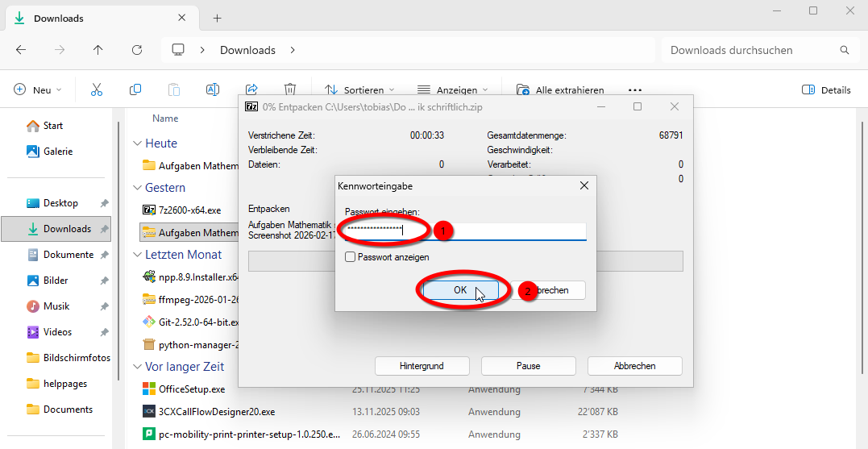Screen dimensions: 868x449
Task: Refresh the Downloads folder view
Action: (x=137, y=50)
